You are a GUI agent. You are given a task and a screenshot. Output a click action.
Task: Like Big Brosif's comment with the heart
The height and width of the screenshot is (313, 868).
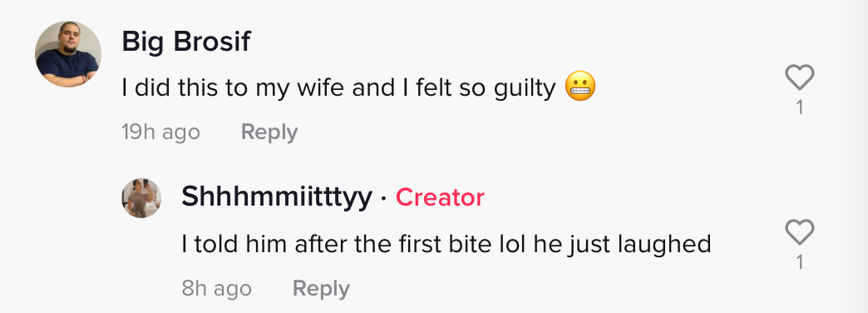[799, 77]
